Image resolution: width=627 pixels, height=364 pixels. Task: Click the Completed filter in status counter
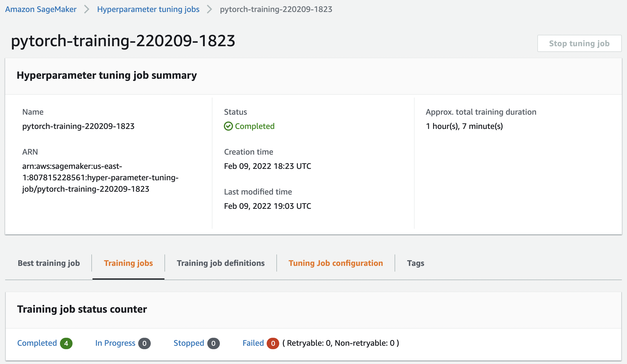click(37, 343)
